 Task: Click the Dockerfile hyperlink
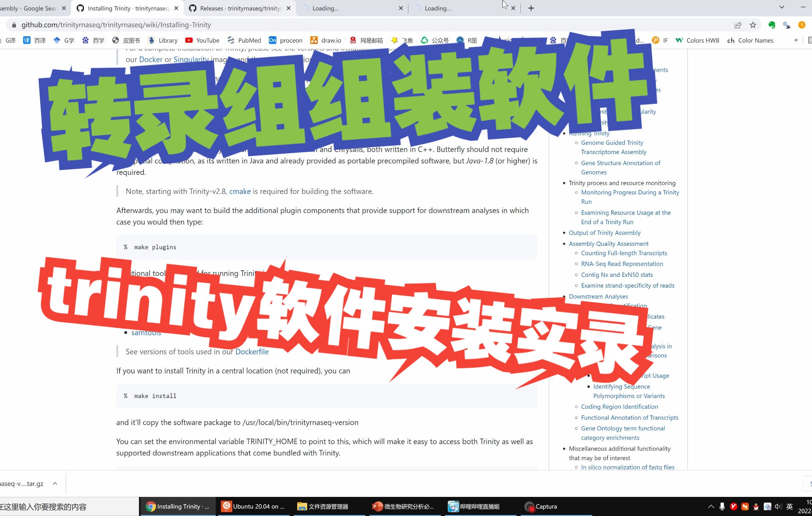click(251, 352)
